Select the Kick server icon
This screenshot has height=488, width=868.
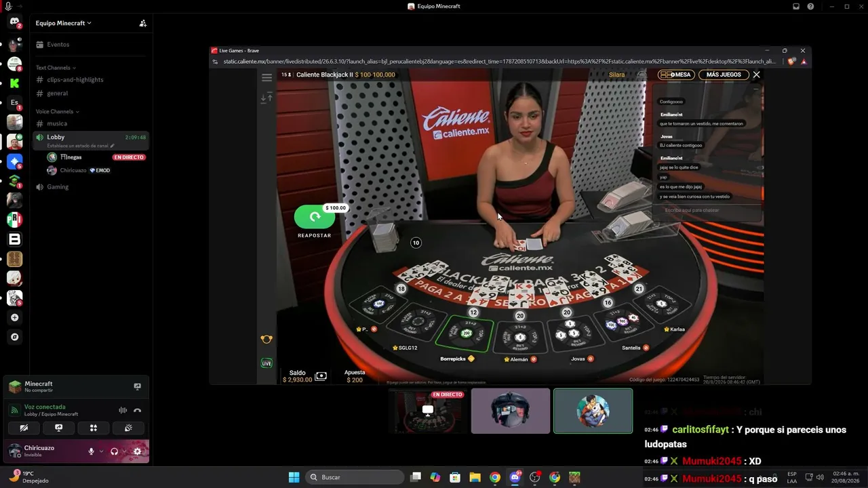point(14,83)
